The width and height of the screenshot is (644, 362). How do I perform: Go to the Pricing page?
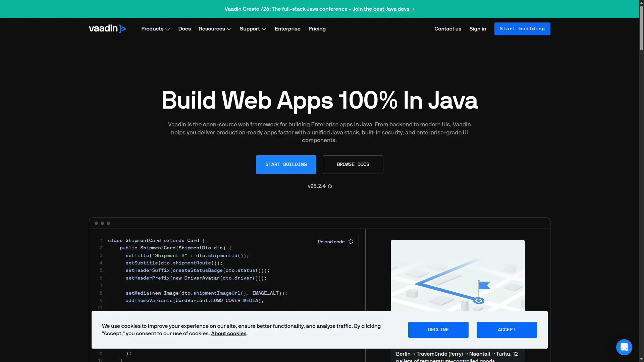[317, 29]
